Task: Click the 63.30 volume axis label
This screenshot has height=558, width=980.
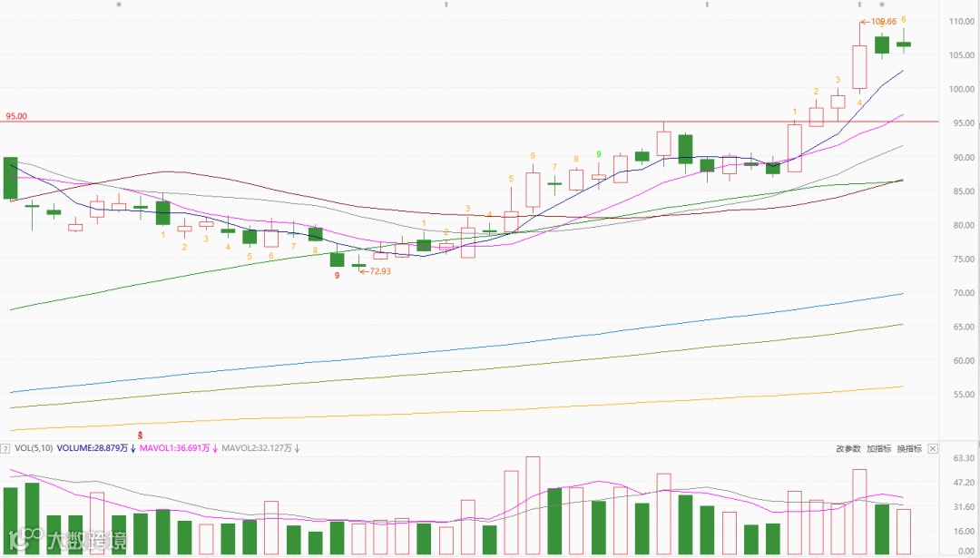Action: [965, 458]
